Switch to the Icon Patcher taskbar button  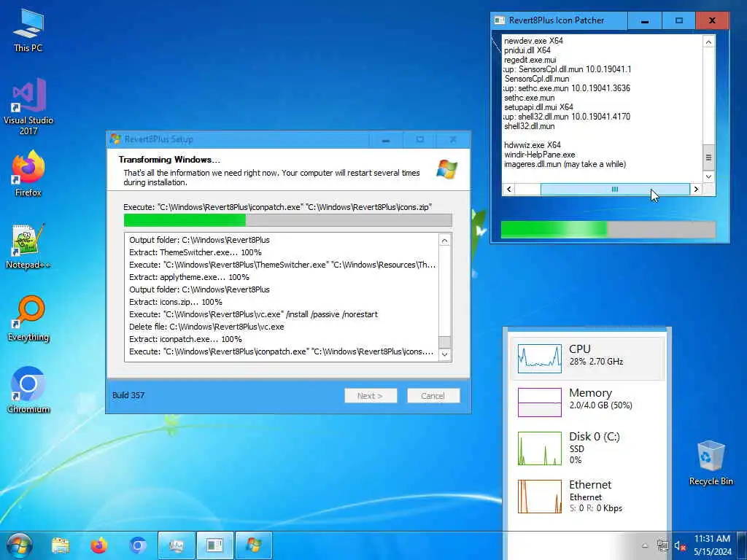click(x=214, y=545)
